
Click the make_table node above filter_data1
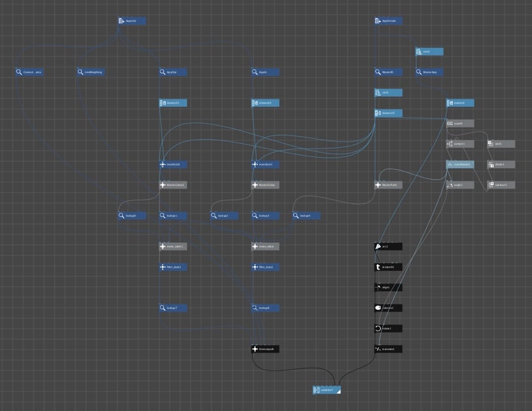click(x=265, y=246)
